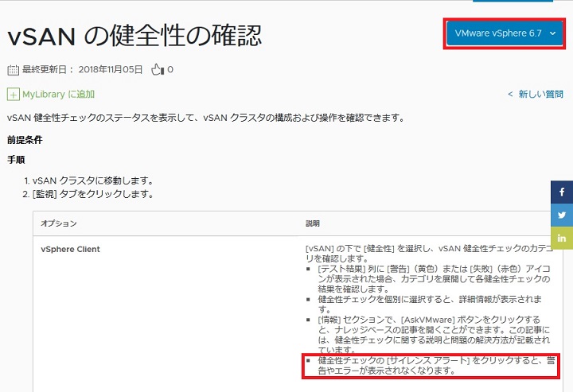Share the page on Facebook
The width and height of the screenshot is (573, 392).
click(x=562, y=192)
